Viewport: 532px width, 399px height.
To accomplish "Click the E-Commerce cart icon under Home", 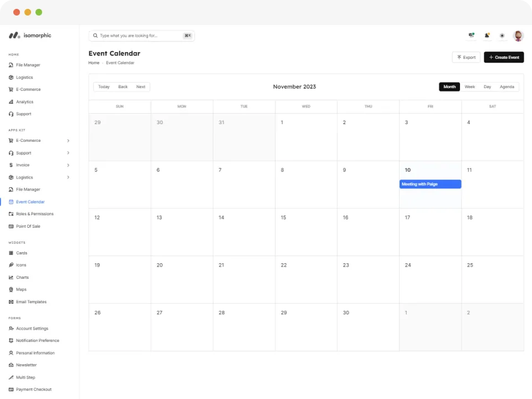I will pyautogui.click(x=11, y=90).
